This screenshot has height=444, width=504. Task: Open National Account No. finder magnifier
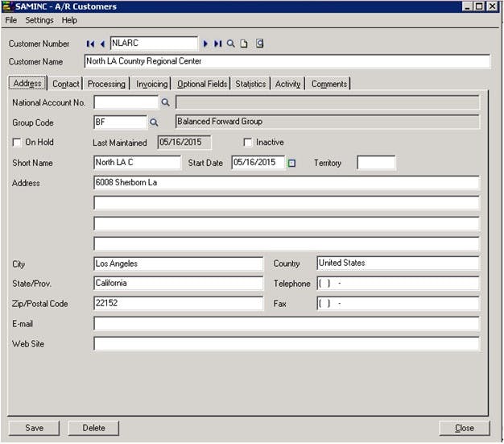click(x=165, y=102)
